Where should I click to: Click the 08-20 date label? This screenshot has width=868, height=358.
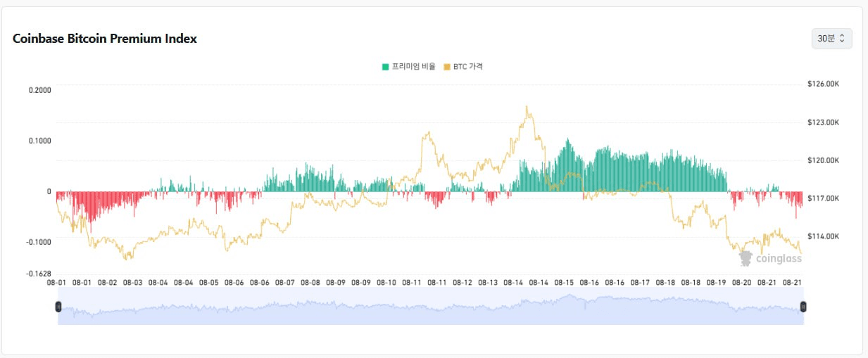(x=741, y=283)
